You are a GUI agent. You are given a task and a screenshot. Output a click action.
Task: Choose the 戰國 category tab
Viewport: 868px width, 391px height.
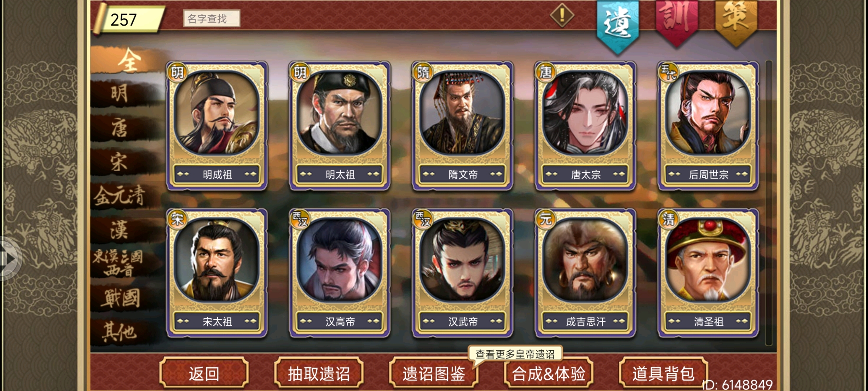(122, 298)
